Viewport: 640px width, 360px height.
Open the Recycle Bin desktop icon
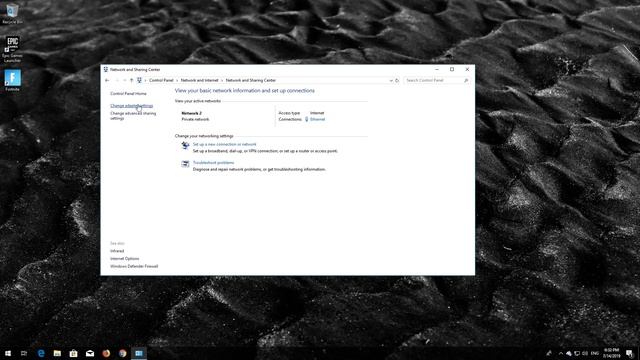coord(12,13)
